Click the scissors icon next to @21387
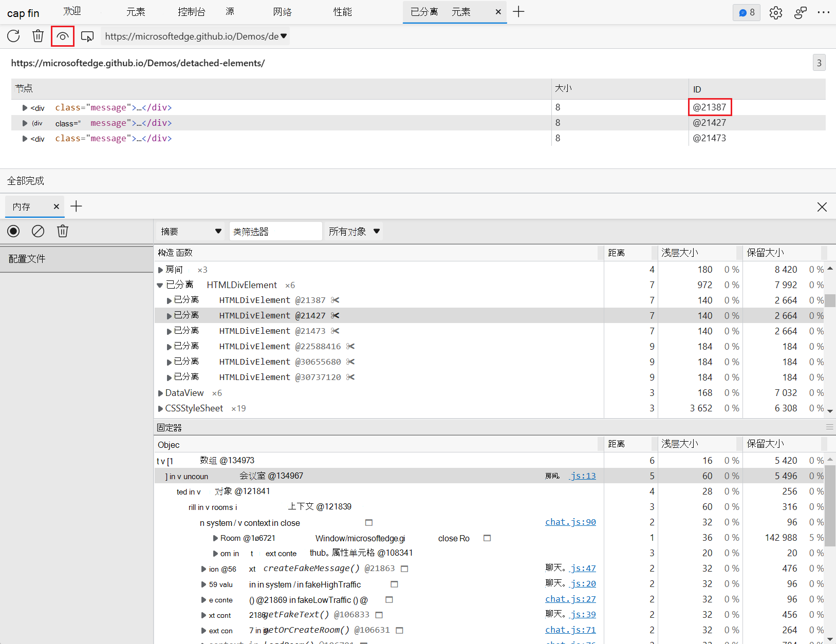This screenshot has width=836, height=644. 335,300
